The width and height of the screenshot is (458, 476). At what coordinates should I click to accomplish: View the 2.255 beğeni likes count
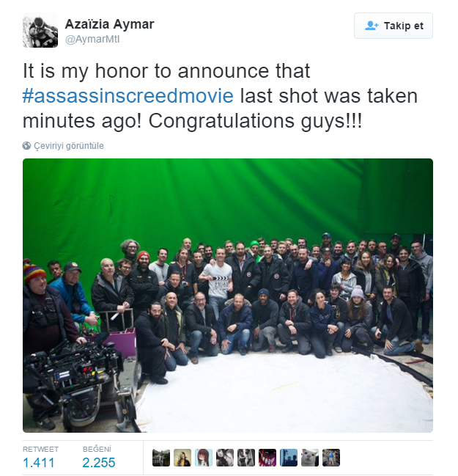pos(99,463)
